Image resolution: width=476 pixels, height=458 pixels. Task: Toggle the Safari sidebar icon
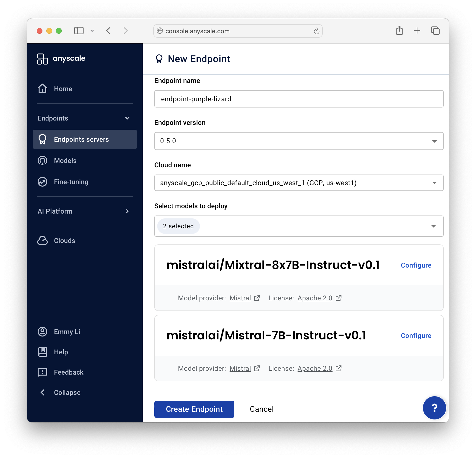(79, 31)
